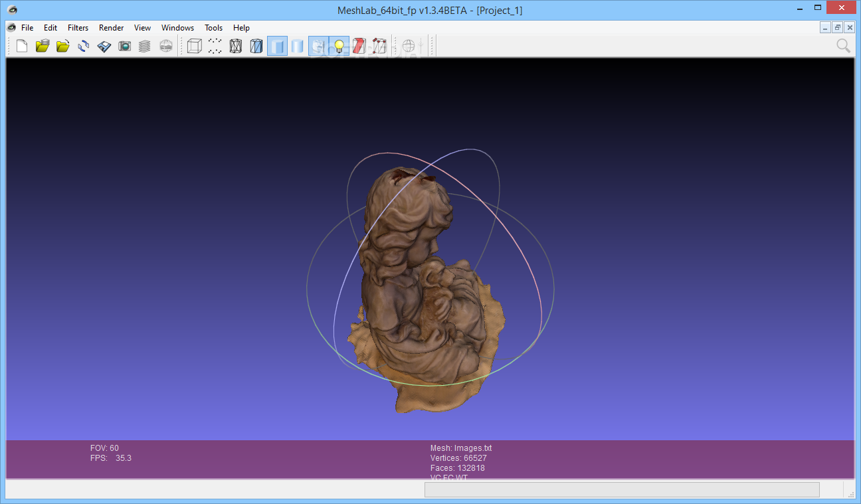
Task: Click the greyed globe reference icon
Action: [x=409, y=46]
